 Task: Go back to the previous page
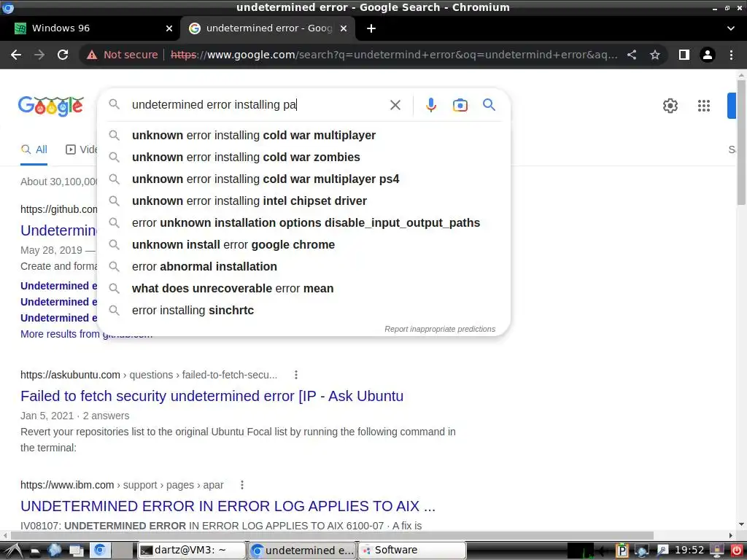coord(16,55)
